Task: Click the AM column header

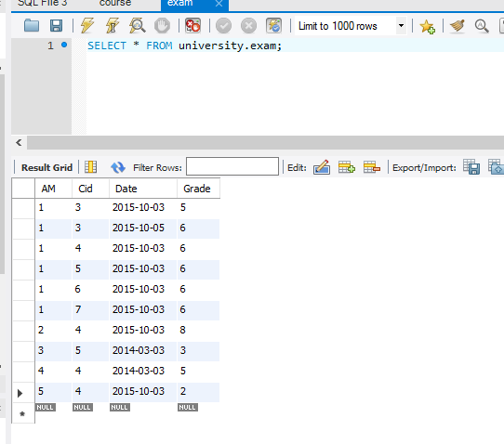Action: point(53,189)
